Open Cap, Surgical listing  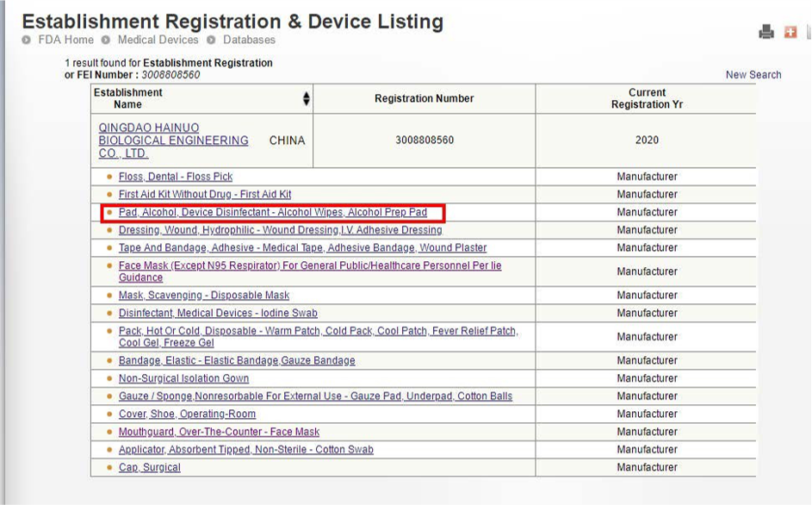[x=150, y=467]
